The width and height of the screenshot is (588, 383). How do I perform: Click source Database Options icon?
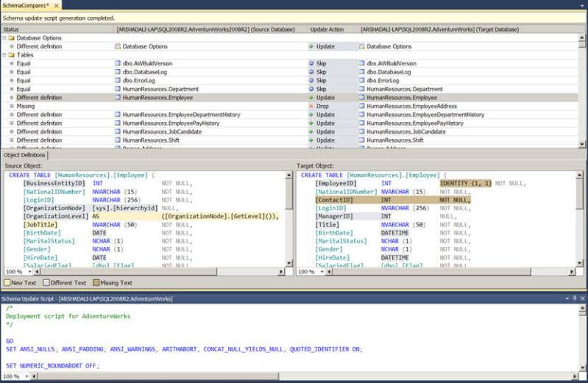click(x=118, y=46)
